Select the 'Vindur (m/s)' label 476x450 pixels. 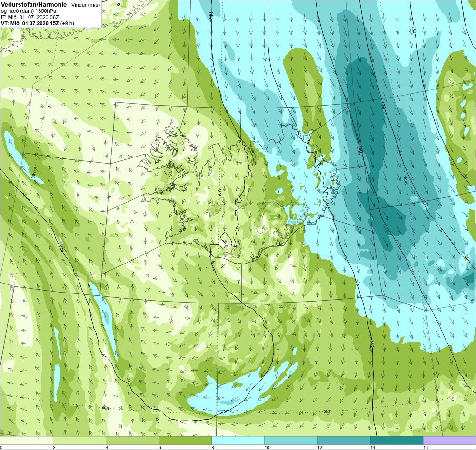coord(85,5)
